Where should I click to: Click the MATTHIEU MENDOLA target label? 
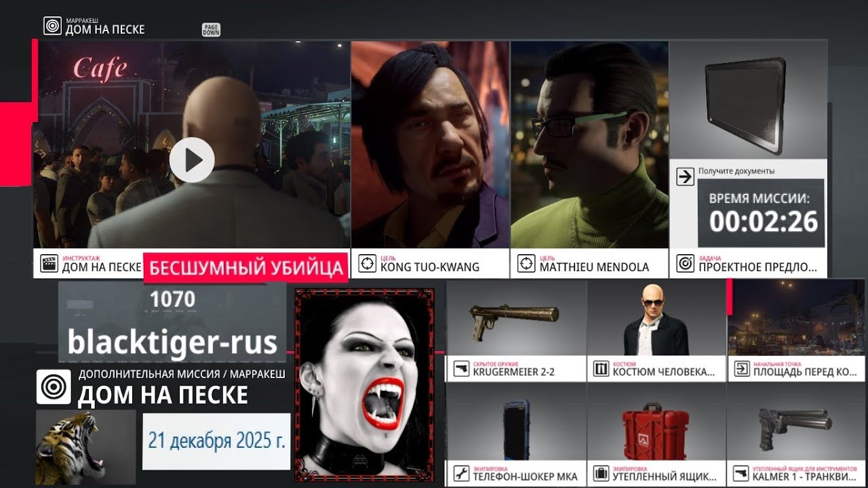(x=594, y=264)
